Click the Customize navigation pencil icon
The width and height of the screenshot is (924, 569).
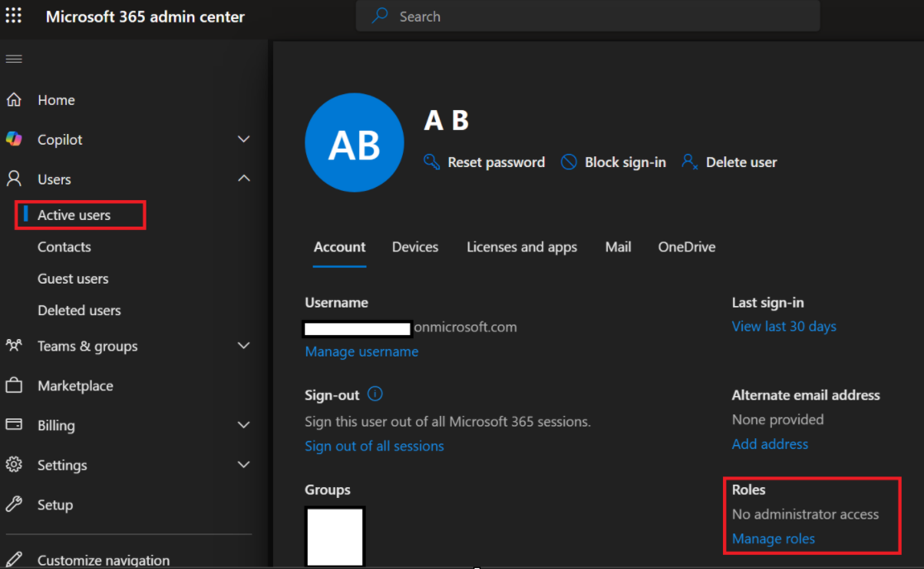tap(14, 559)
